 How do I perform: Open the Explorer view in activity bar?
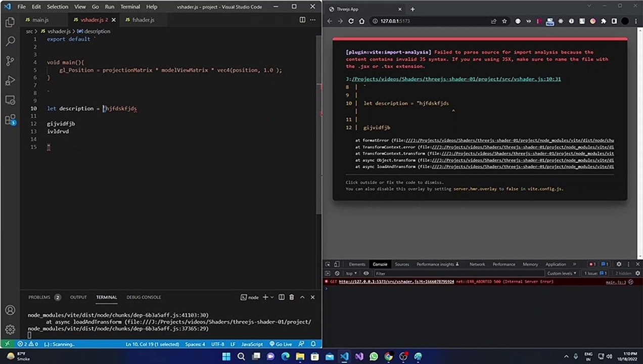tap(10, 22)
